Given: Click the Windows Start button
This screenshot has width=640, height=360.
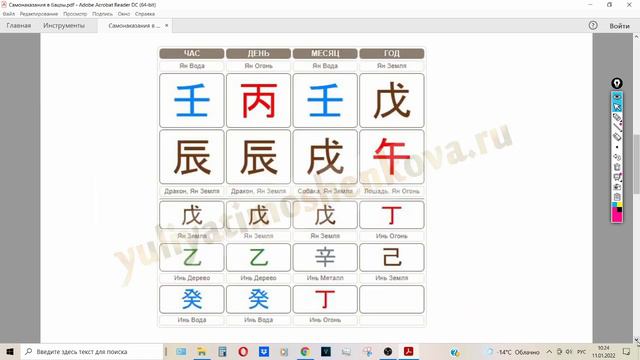Looking at the screenshot, I should [10, 351].
